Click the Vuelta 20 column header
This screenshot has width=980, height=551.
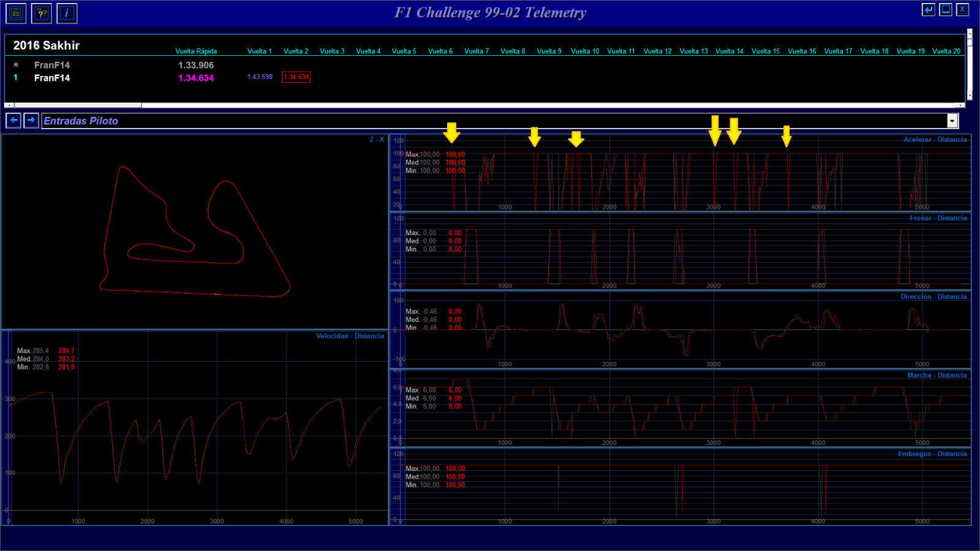pos(946,51)
